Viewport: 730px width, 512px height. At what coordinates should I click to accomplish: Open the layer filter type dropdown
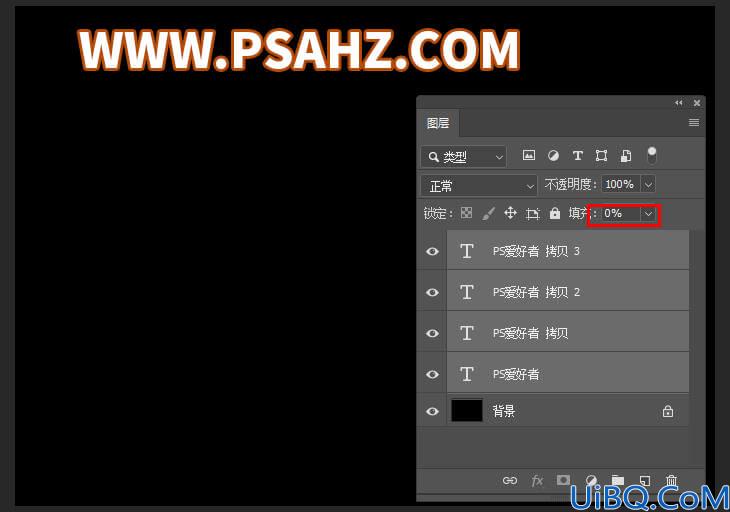[464, 157]
